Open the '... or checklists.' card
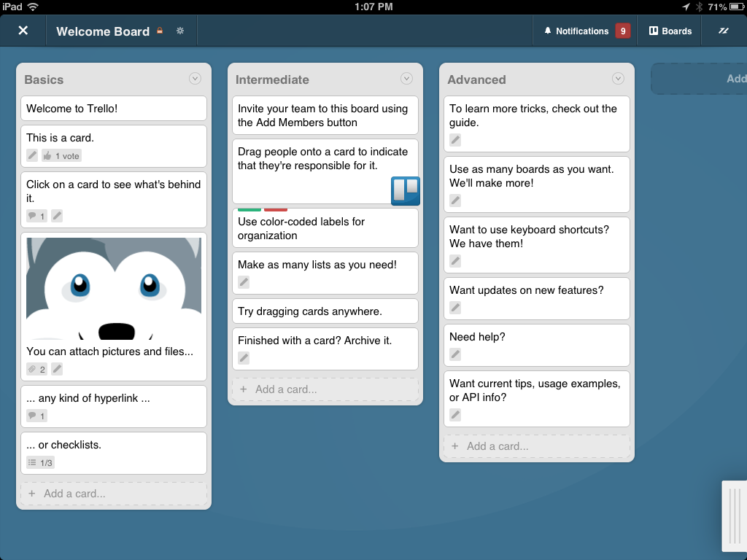Viewport: 747px width, 560px height. click(114, 453)
